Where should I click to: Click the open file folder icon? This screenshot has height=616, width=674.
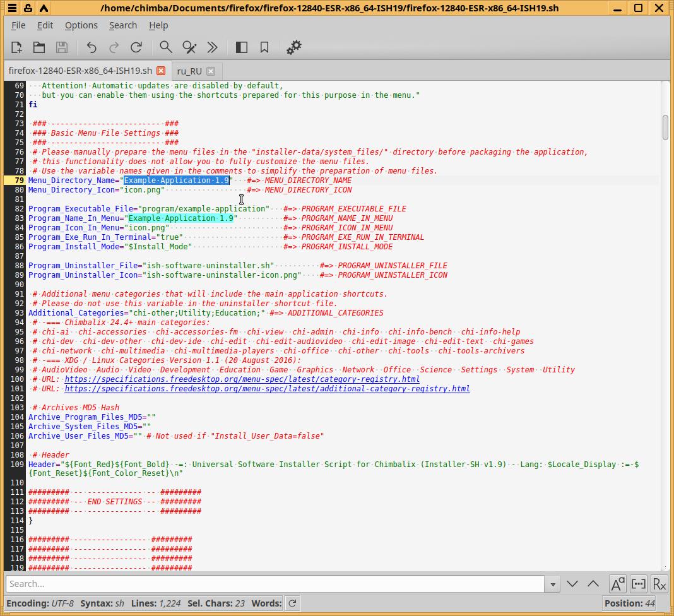click(39, 47)
